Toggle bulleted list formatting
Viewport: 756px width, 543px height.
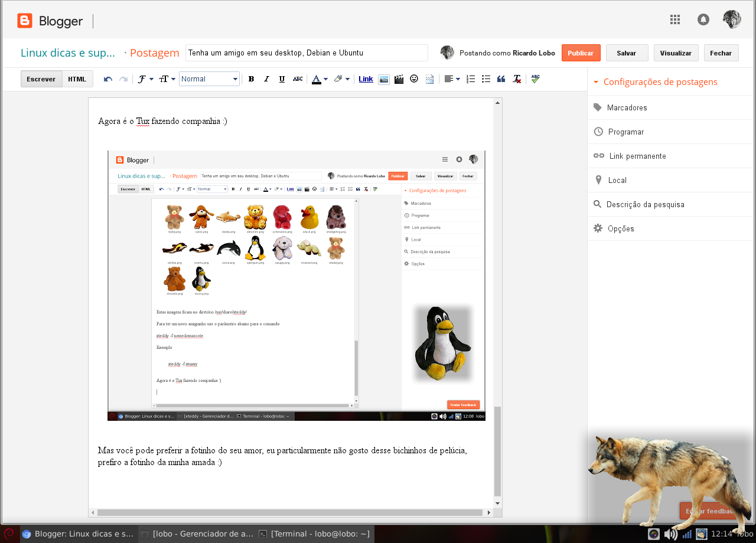[x=486, y=79]
